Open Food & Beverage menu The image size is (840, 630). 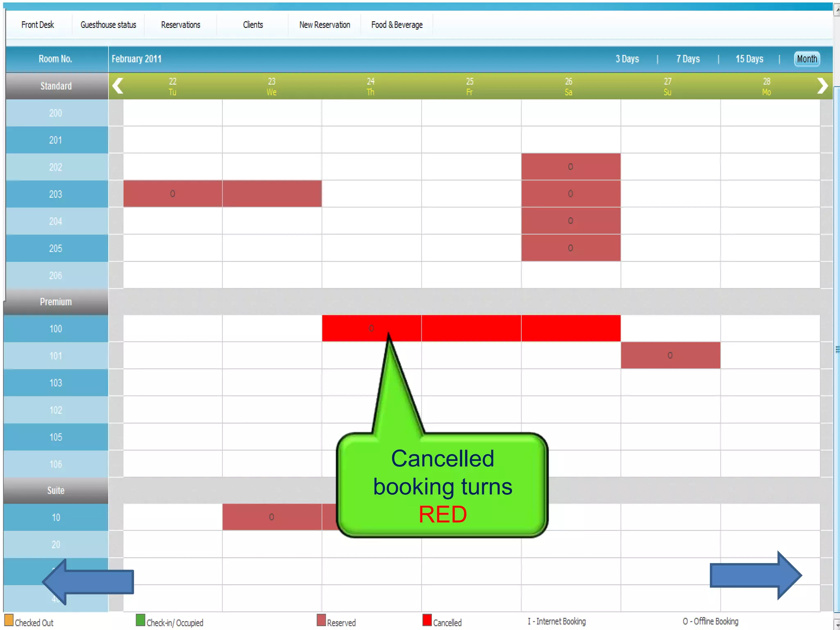[x=397, y=25]
